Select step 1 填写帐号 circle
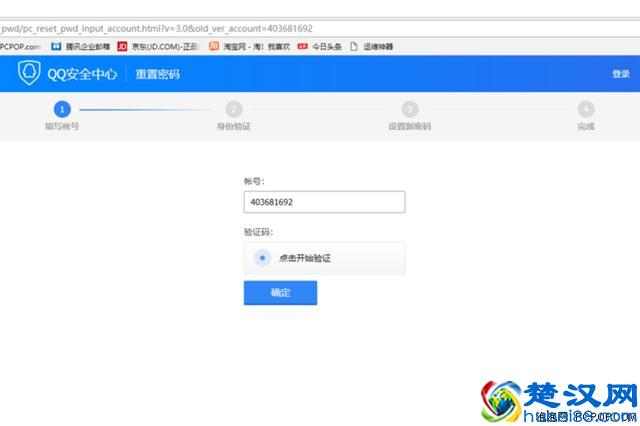Screen dimensions: 640x426 tap(62, 109)
